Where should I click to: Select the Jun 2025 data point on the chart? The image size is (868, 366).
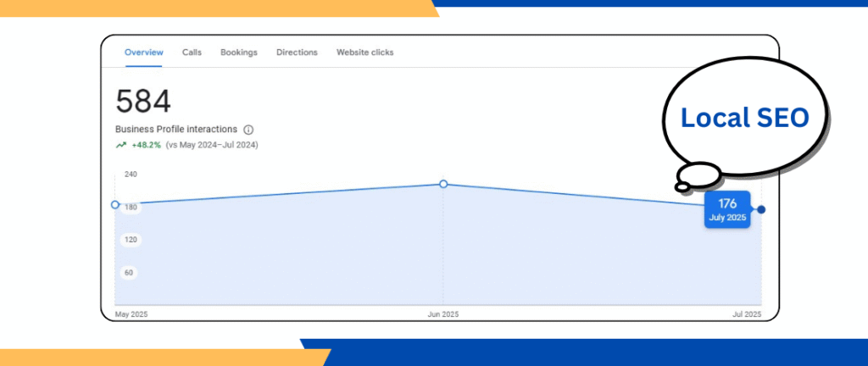(443, 184)
